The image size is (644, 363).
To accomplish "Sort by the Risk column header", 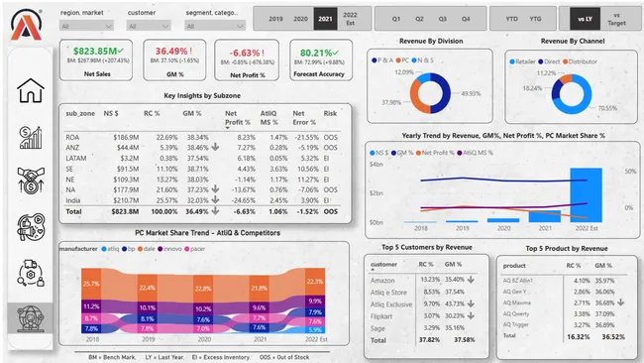I will (330, 113).
